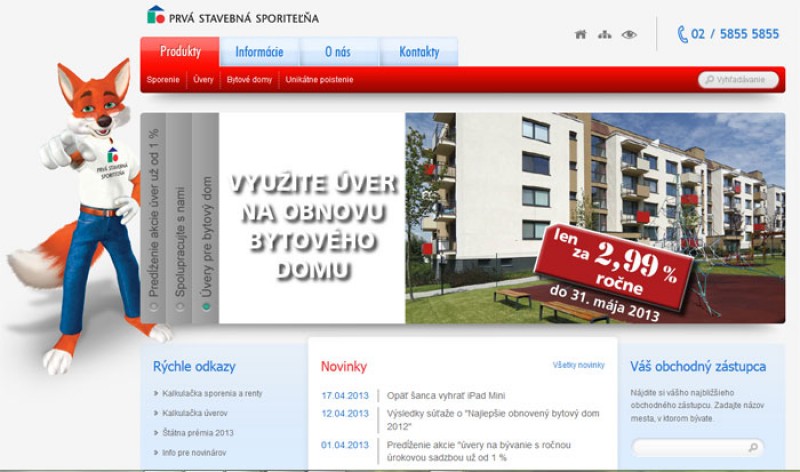This screenshot has width=800, height=472.
Task: Expand the Predĺženie akcie úver slider panel
Action: coord(154,218)
